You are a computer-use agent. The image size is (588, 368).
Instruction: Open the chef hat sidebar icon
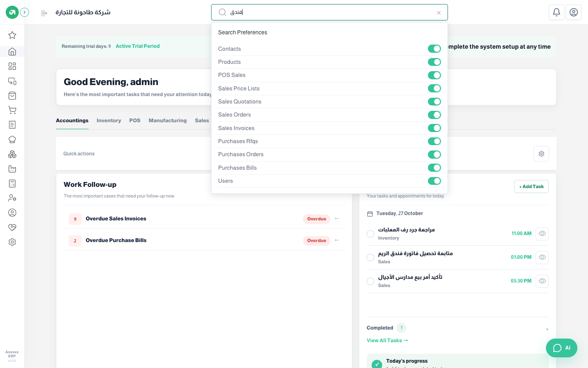coord(12,139)
